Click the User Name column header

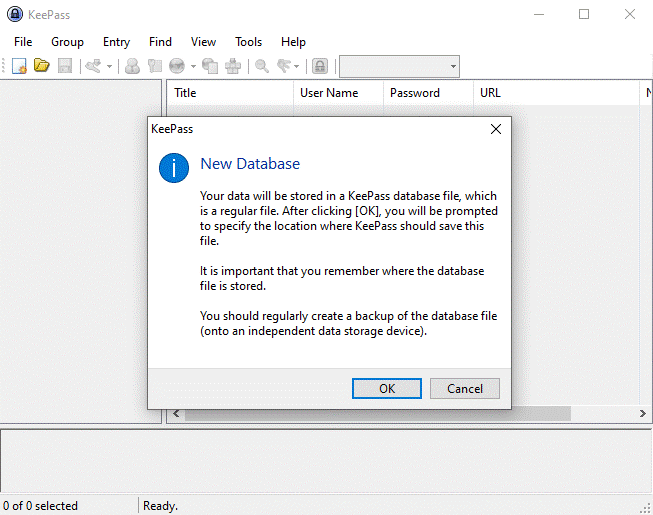338,93
